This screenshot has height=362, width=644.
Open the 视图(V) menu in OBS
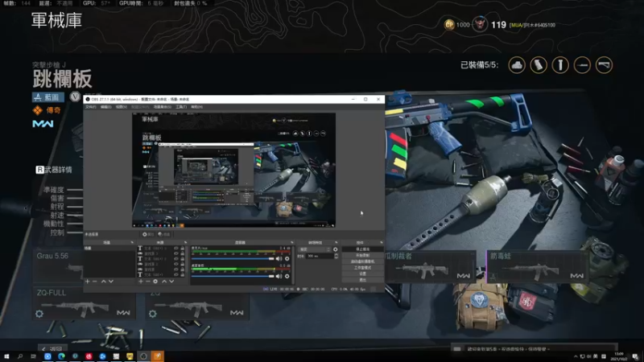pyautogui.click(x=122, y=107)
